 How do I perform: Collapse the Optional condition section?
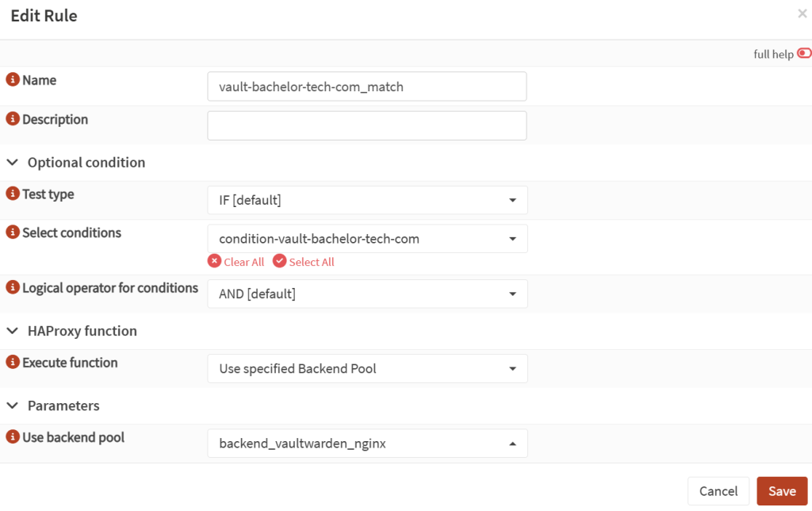coord(11,162)
